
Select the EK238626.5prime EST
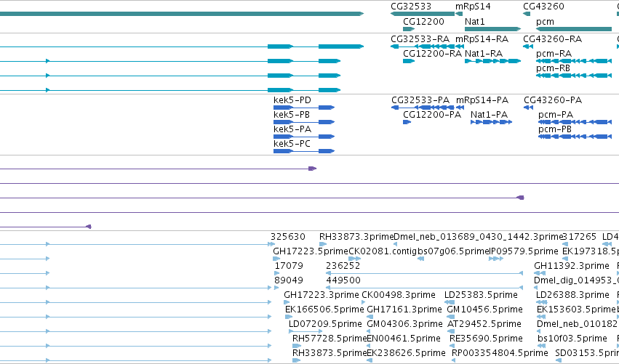click(369, 361)
